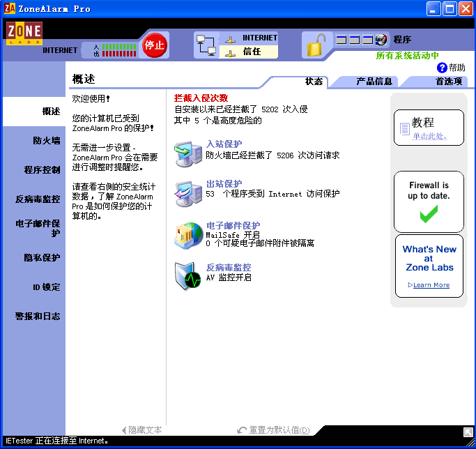The height and width of the screenshot is (449, 476).
Task: Click the Learn More link
Action: pos(431,285)
